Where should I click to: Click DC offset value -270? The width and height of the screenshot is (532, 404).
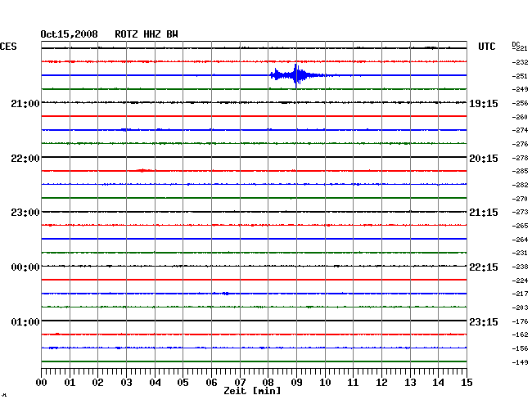click(520, 199)
